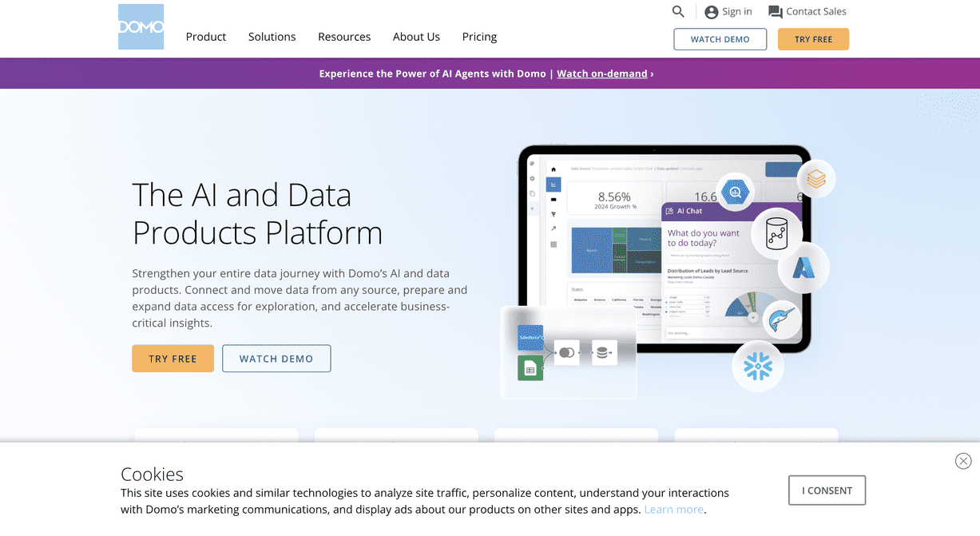Click the plus icon on tablet rail
The image size is (980, 536).
532,208
